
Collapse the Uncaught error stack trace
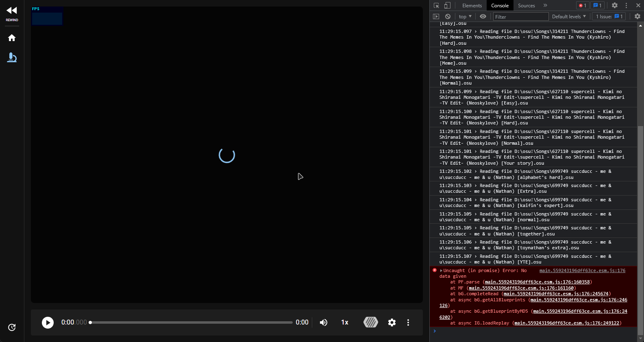441,271
